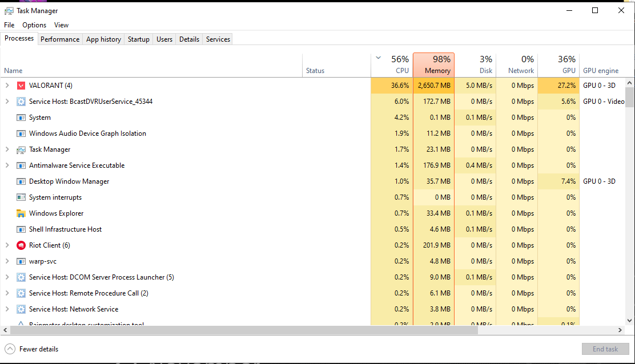
Task: Expand Service Host: Remote Procedure Call
Action: click(7, 293)
